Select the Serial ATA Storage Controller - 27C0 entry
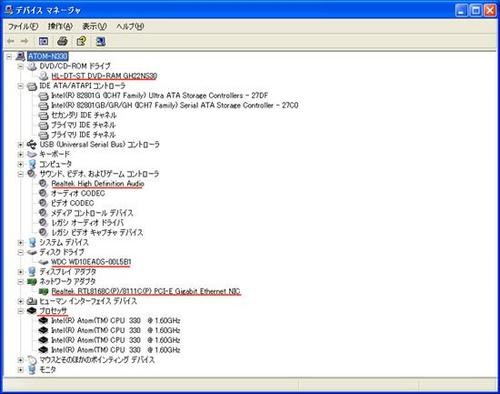The image size is (500, 394). pyautogui.click(x=175, y=105)
